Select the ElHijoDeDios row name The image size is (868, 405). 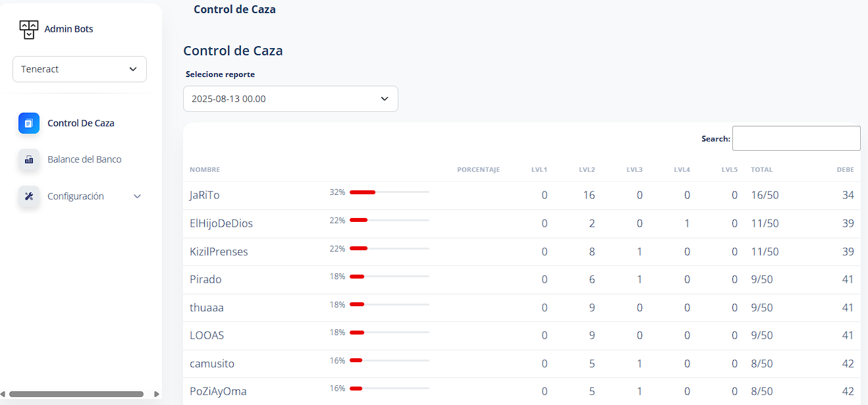click(221, 224)
